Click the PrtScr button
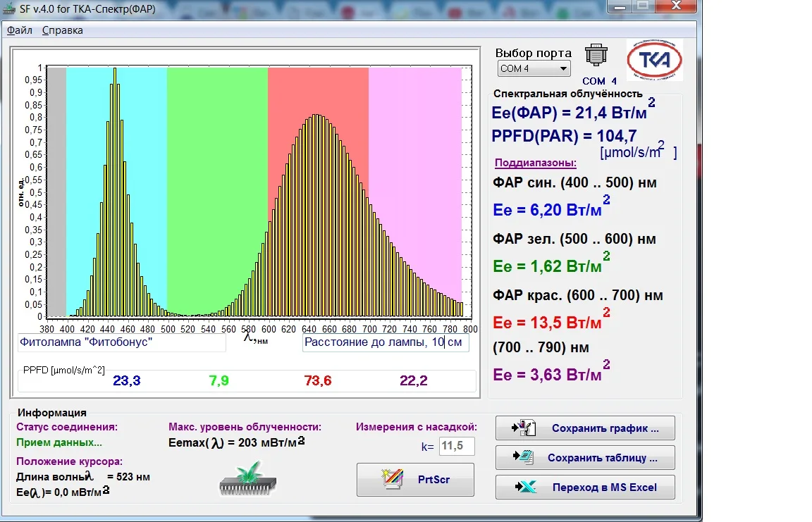This screenshot has height=522, width=812. point(415,480)
